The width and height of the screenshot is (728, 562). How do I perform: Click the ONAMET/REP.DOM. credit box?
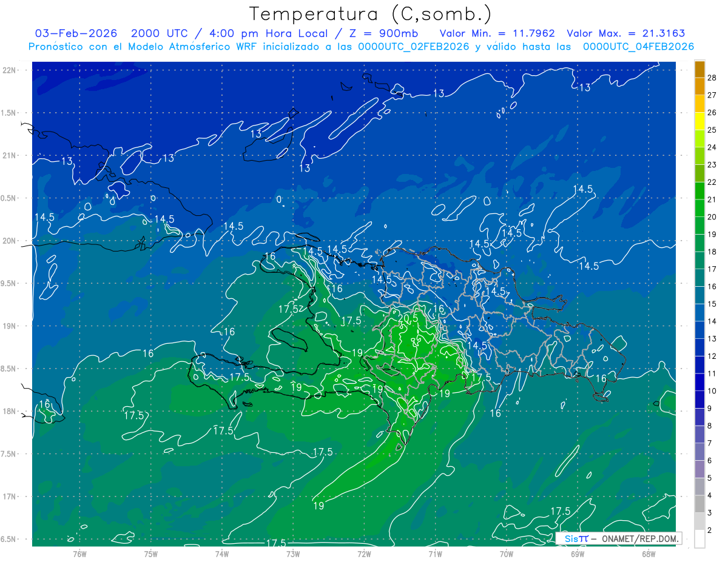point(618,538)
